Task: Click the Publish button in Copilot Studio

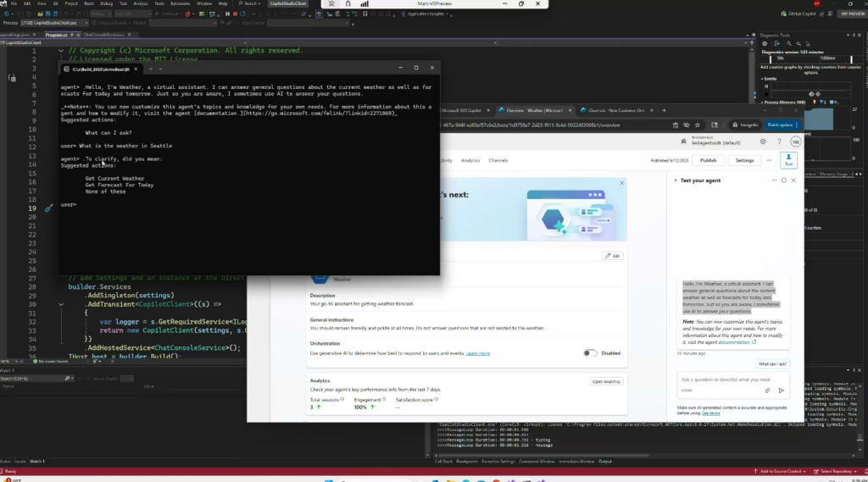Action: point(708,160)
